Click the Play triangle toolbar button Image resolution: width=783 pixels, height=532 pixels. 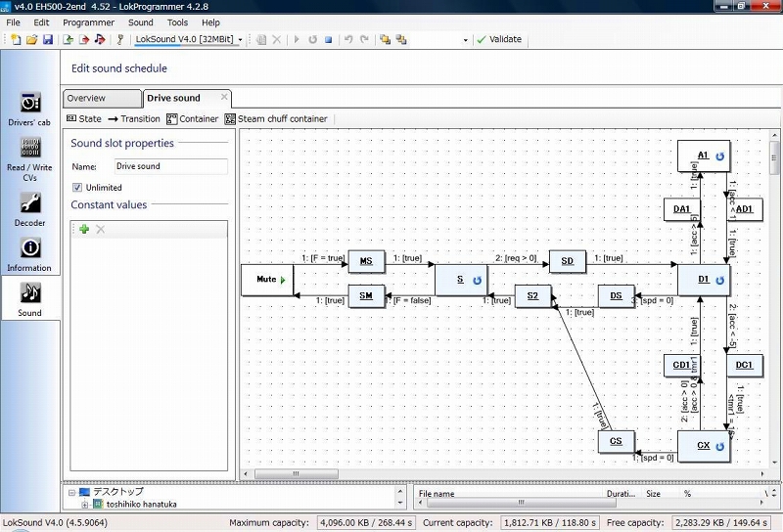point(297,39)
